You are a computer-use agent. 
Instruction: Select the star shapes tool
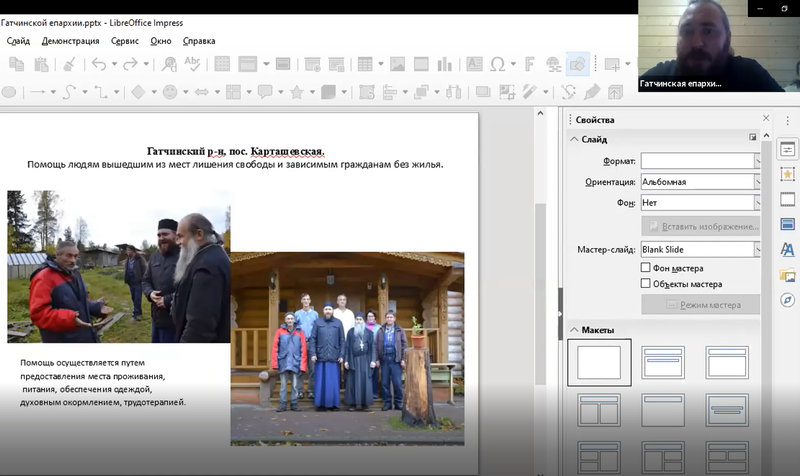pos(296,92)
